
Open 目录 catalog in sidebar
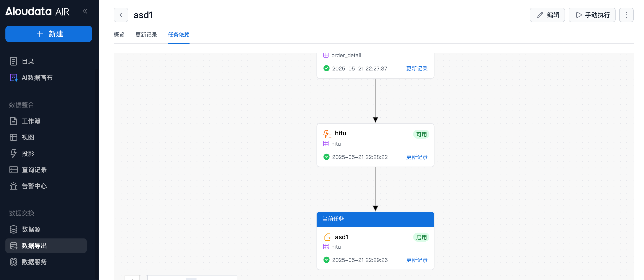[x=28, y=62]
